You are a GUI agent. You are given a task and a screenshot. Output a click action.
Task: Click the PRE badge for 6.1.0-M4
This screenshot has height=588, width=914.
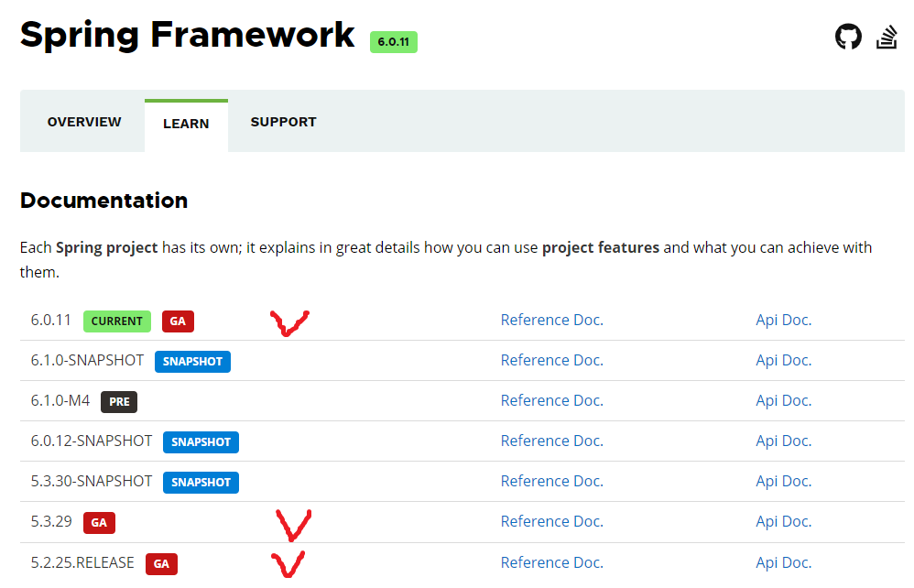click(119, 401)
